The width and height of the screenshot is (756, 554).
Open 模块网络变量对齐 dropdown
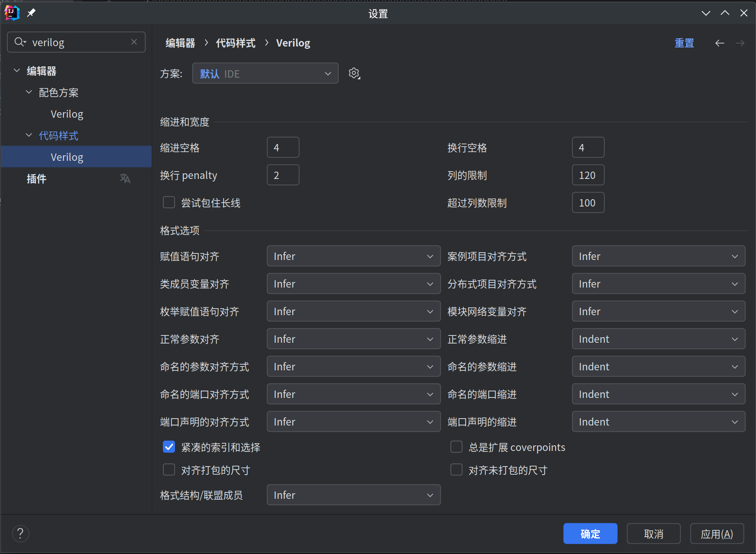[659, 311]
